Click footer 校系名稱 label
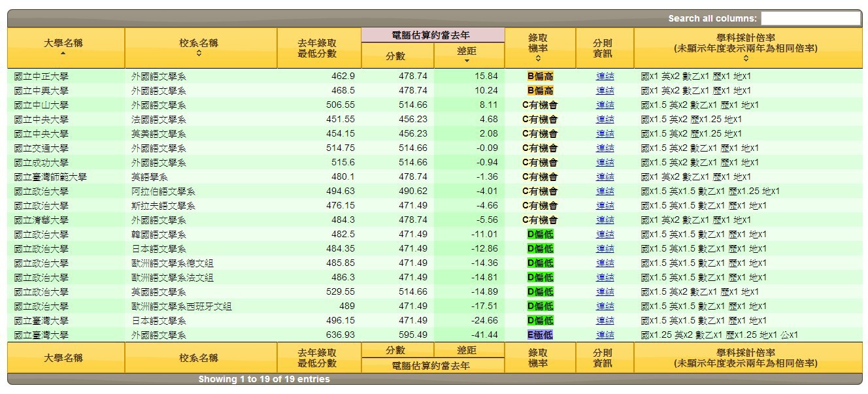The image size is (868, 394). 199,357
